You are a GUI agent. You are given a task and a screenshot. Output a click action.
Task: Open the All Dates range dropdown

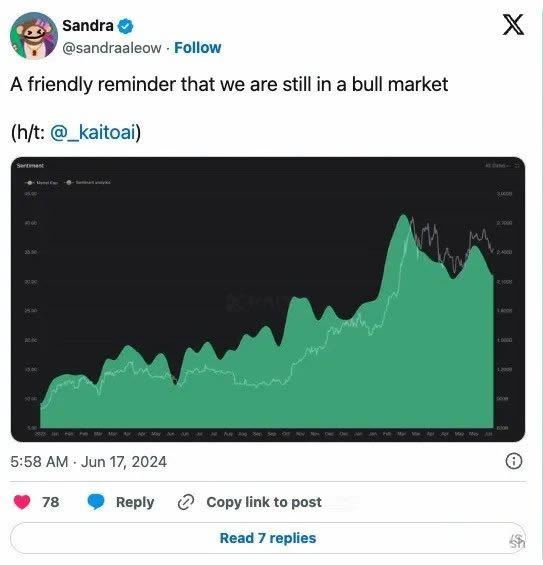pyautogui.click(x=498, y=166)
